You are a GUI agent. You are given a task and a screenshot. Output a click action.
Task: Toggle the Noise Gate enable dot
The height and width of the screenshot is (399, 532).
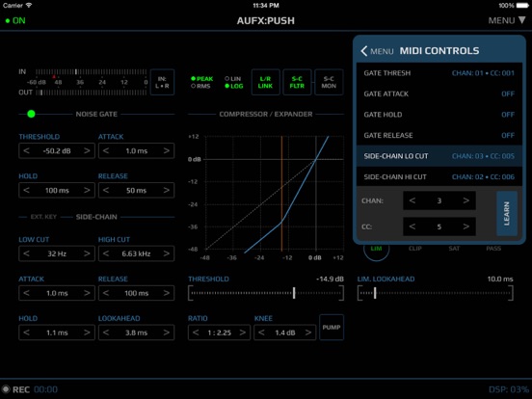pyautogui.click(x=31, y=114)
